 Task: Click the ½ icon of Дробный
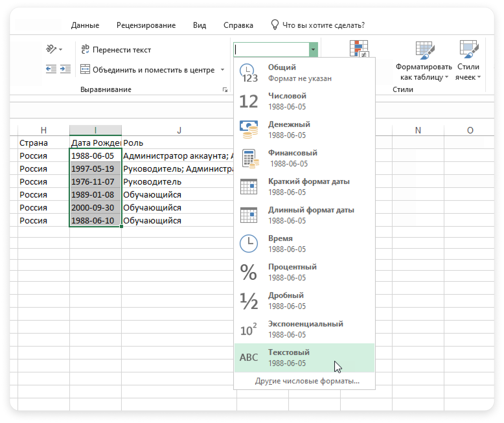(x=248, y=301)
